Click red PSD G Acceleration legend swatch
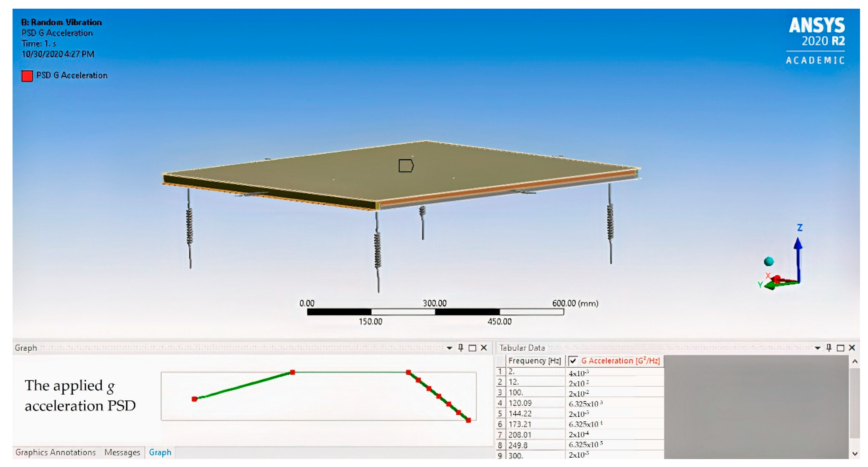 click(27, 76)
